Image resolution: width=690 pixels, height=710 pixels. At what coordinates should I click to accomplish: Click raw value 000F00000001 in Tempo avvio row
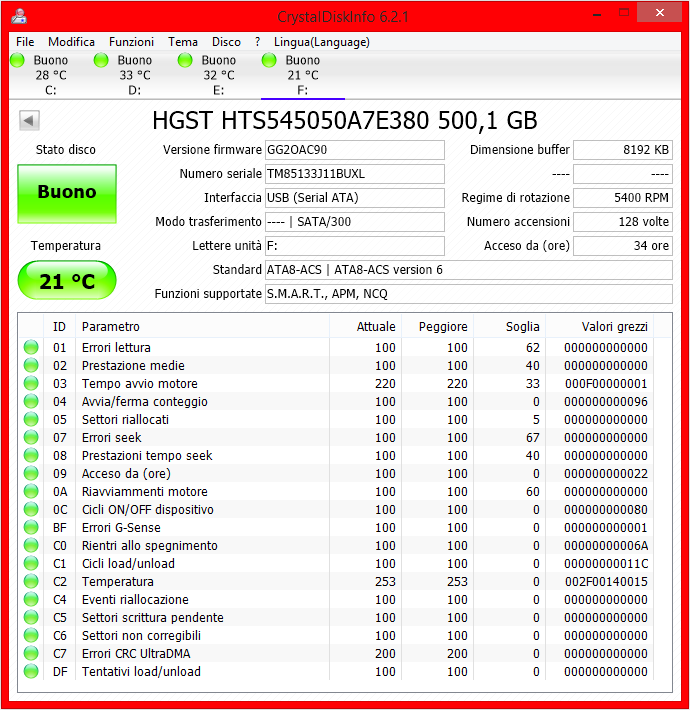pos(606,384)
